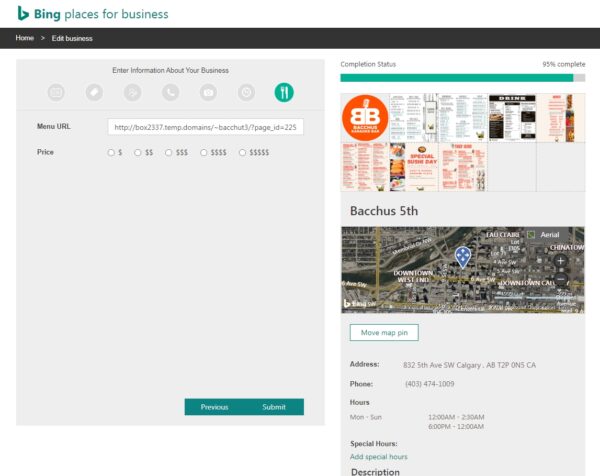Click the 6:00PM - 12:00AM hours text
The image size is (600, 476).
point(456,427)
